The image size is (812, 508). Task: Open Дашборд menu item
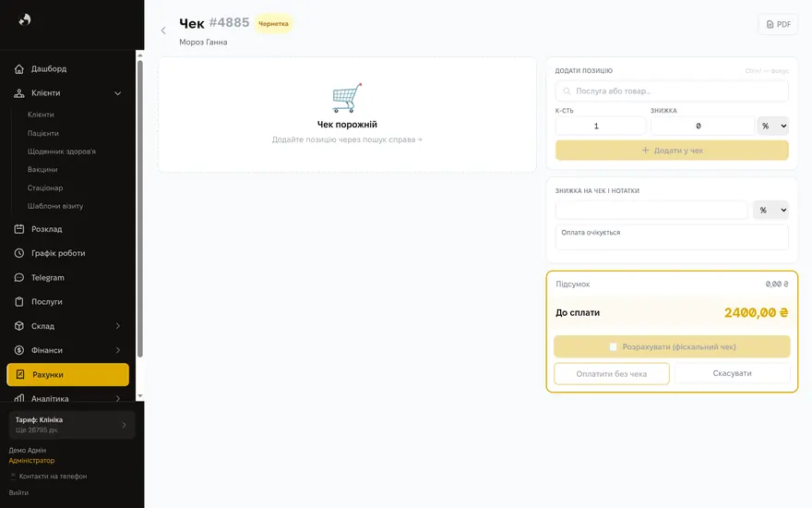[x=68, y=69]
